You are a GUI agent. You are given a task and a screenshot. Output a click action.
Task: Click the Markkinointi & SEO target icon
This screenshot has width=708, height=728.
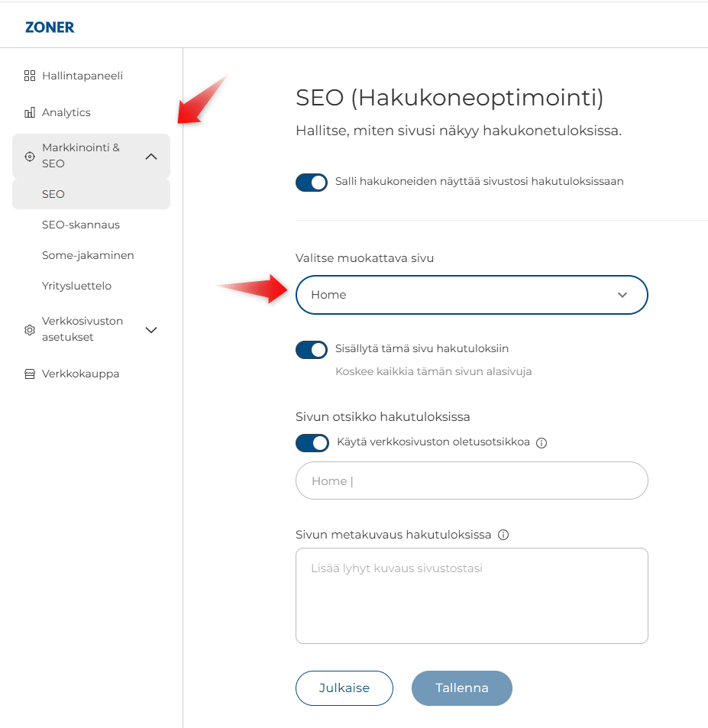[x=30, y=156]
